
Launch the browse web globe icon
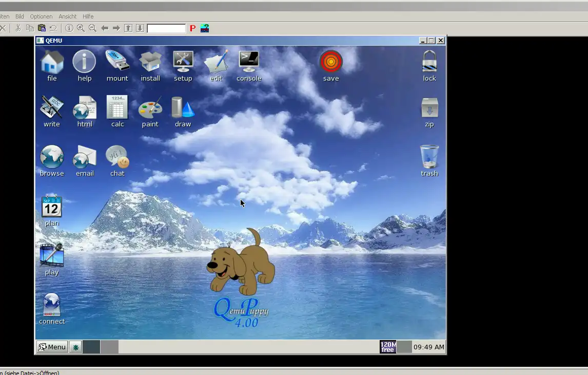tap(52, 157)
